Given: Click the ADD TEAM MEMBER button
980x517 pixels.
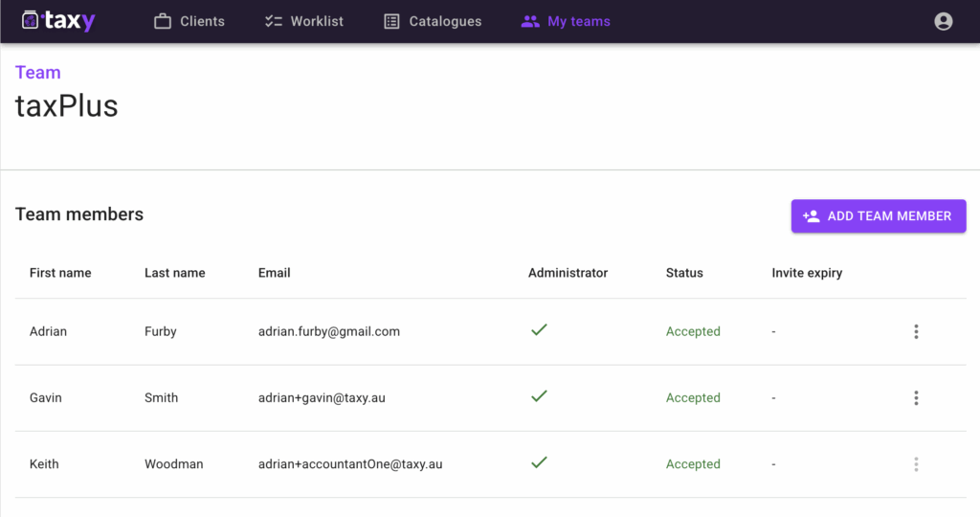Looking at the screenshot, I should [879, 216].
